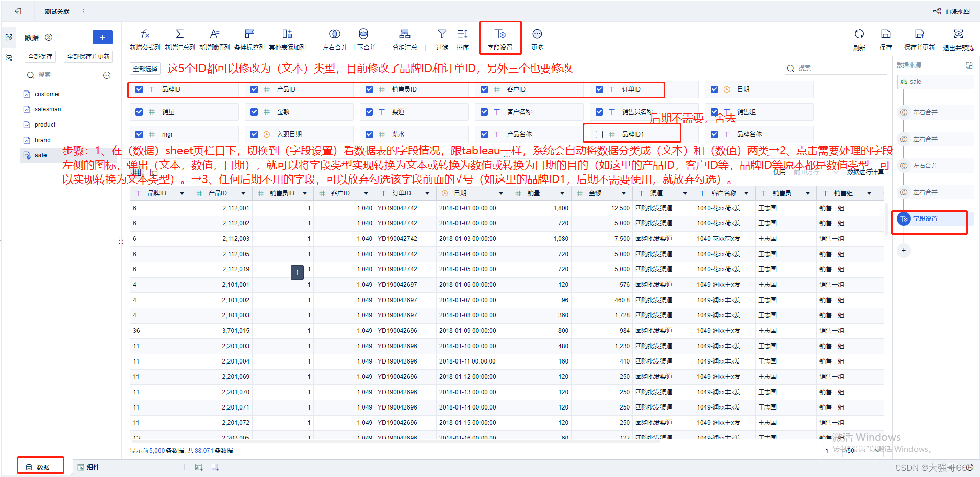Open the 更多 options icon
Viewport: 980px width, 477px height.
[x=537, y=34]
